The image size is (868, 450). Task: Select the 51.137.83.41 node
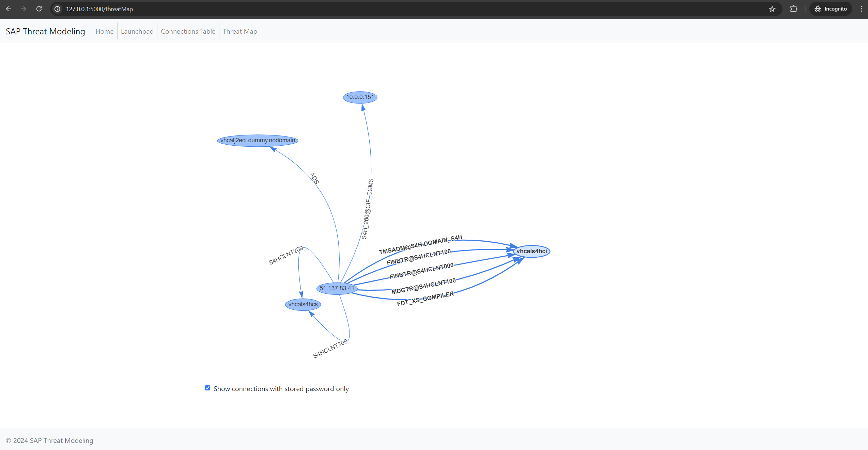coord(337,288)
